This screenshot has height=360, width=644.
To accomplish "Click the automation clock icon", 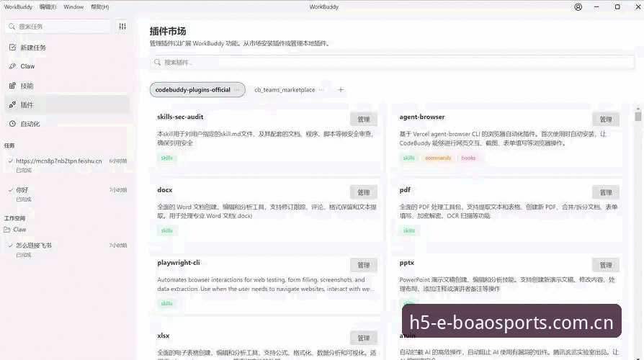I will 12,124.
